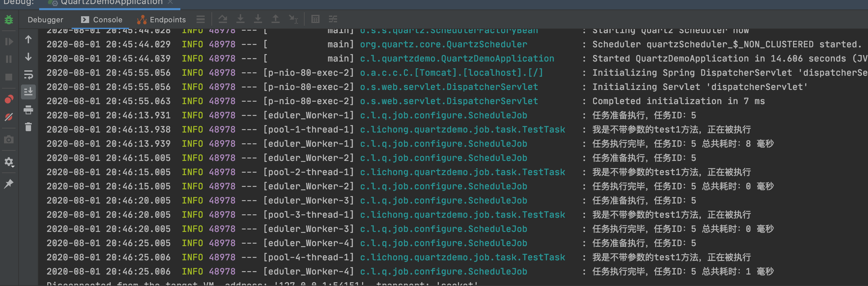The width and height of the screenshot is (868, 286).
Task: Click the Print console icon
Action: coord(28,110)
